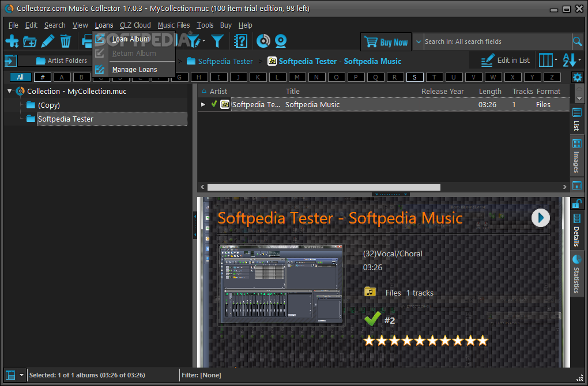Filter albums by letter M
Image resolution: width=588 pixels, height=386 pixels.
pos(297,77)
